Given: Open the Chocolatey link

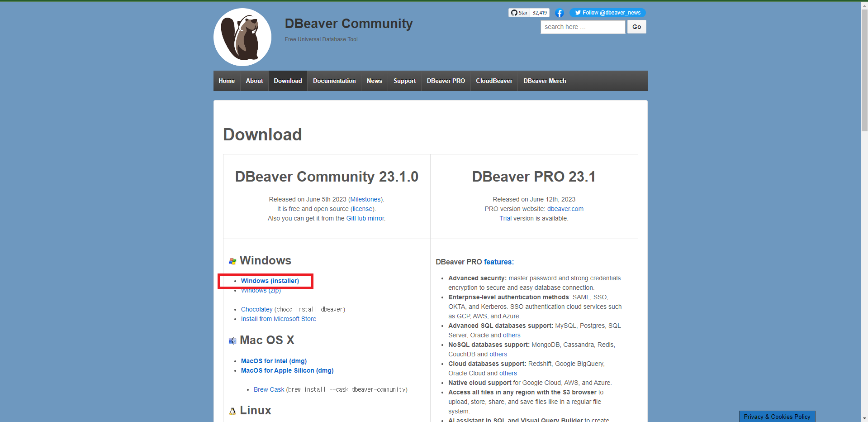Looking at the screenshot, I should pos(257,309).
